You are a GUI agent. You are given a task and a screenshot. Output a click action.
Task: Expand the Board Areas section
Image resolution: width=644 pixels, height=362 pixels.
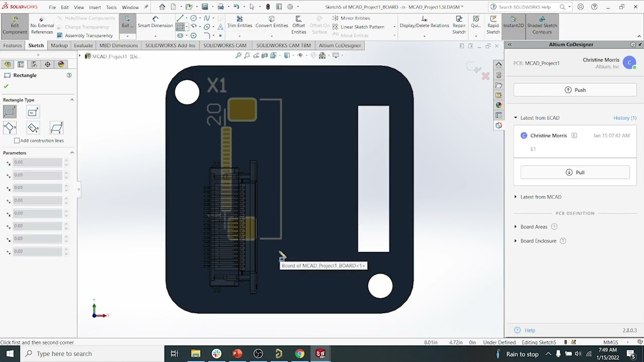point(516,227)
